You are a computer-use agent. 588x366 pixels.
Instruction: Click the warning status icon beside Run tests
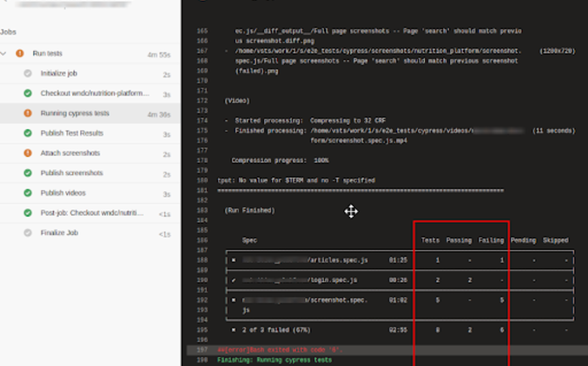19,53
